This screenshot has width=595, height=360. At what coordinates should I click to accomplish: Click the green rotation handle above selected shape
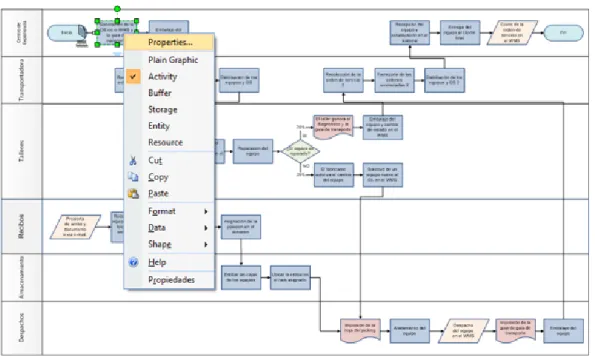click(x=117, y=9)
